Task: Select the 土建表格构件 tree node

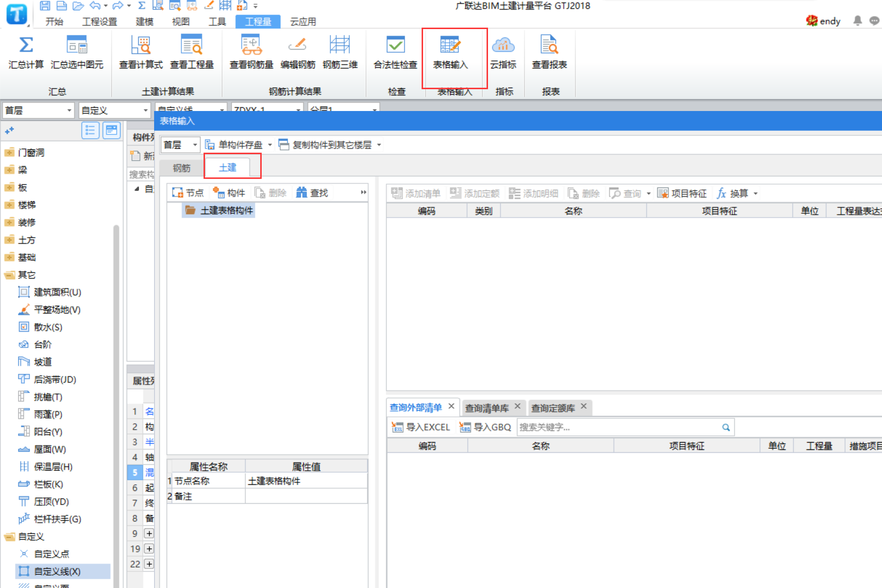Action: tap(219, 210)
